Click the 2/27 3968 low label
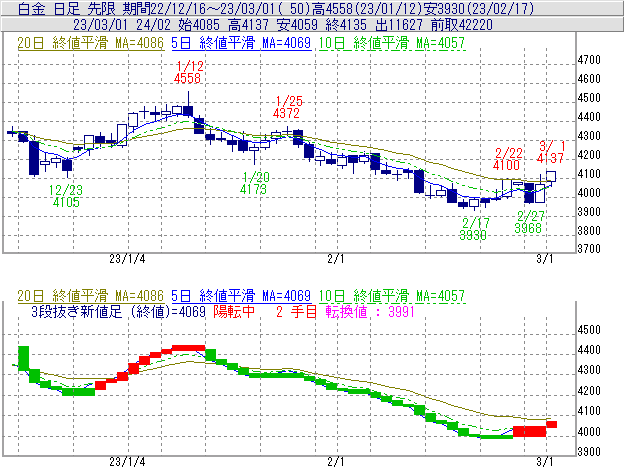The width and height of the screenshot is (624, 475). tap(529, 222)
